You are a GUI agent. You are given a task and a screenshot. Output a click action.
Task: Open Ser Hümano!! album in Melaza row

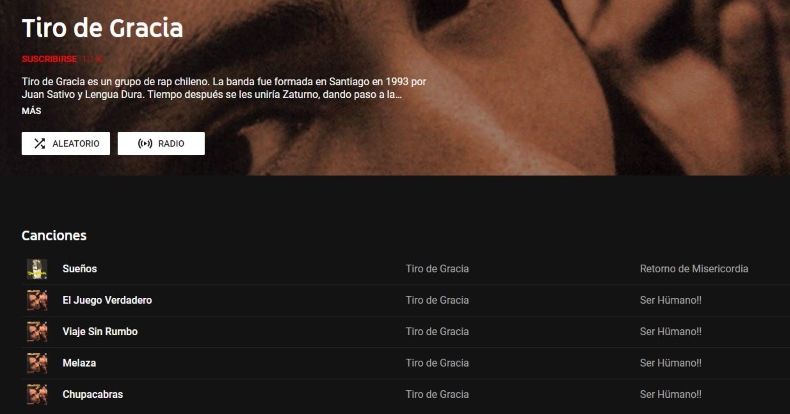[x=670, y=363]
